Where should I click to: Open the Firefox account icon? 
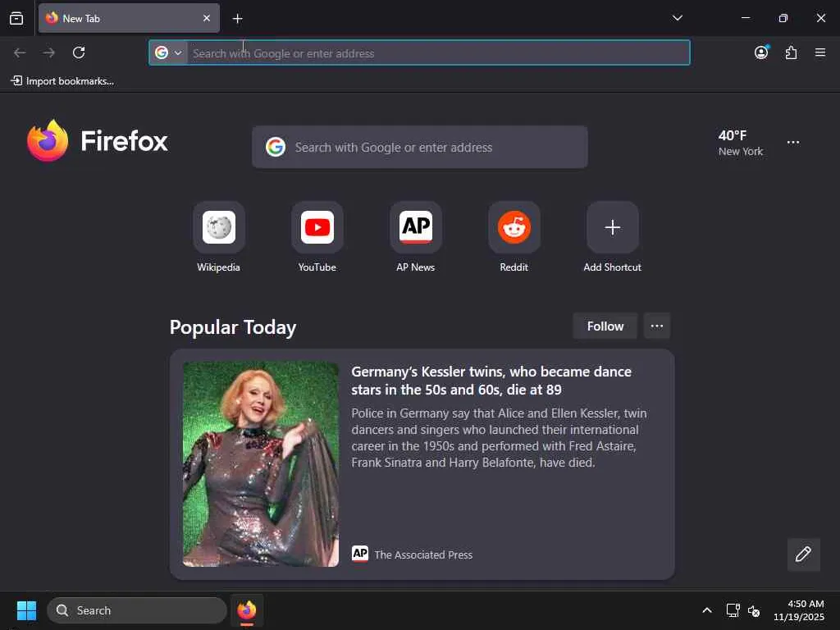click(x=761, y=52)
